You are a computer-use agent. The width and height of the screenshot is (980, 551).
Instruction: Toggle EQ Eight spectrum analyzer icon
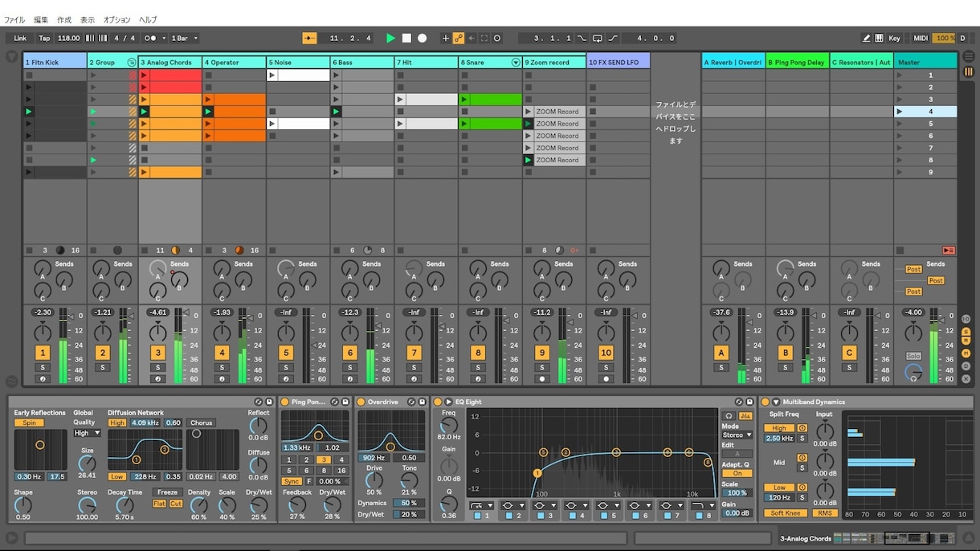[746, 415]
